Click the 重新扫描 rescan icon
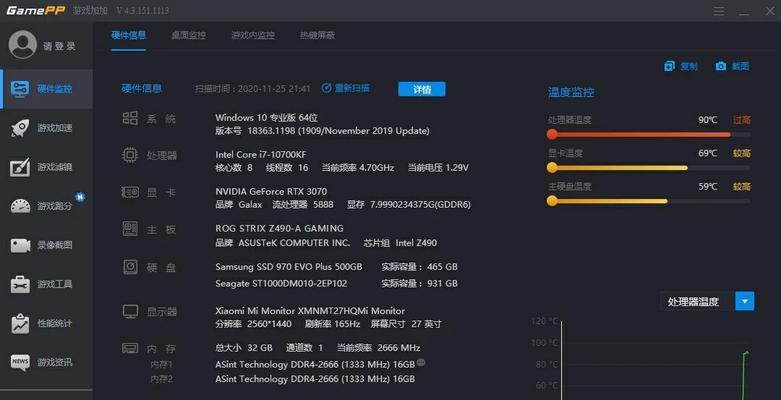This screenshot has height=400, width=781. tap(326, 88)
